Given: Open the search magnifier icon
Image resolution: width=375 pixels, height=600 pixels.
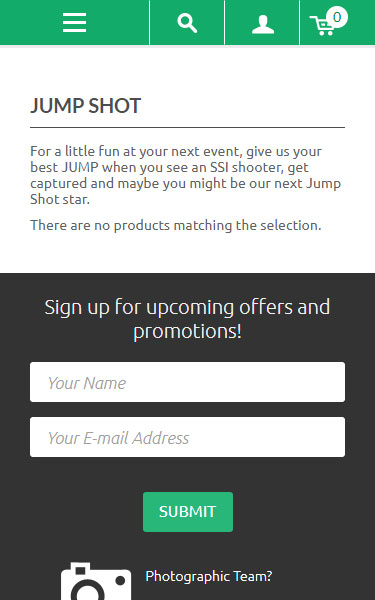Looking at the screenshot, I should click(187, 23).
